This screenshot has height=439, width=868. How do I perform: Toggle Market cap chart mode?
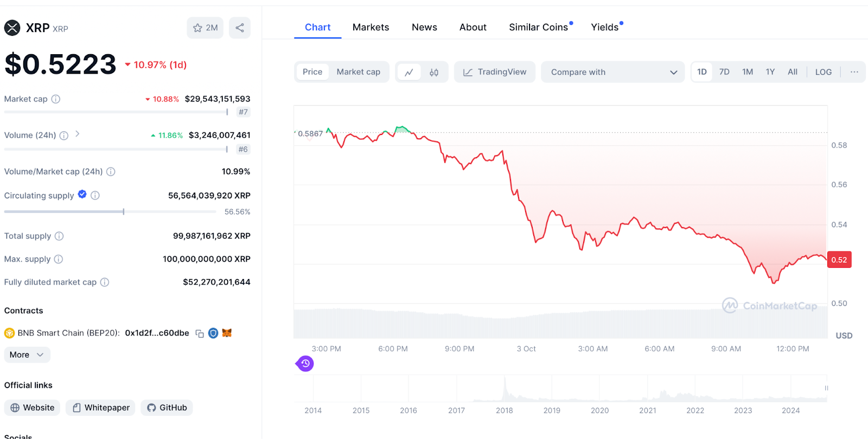click(x=359, y=72)
